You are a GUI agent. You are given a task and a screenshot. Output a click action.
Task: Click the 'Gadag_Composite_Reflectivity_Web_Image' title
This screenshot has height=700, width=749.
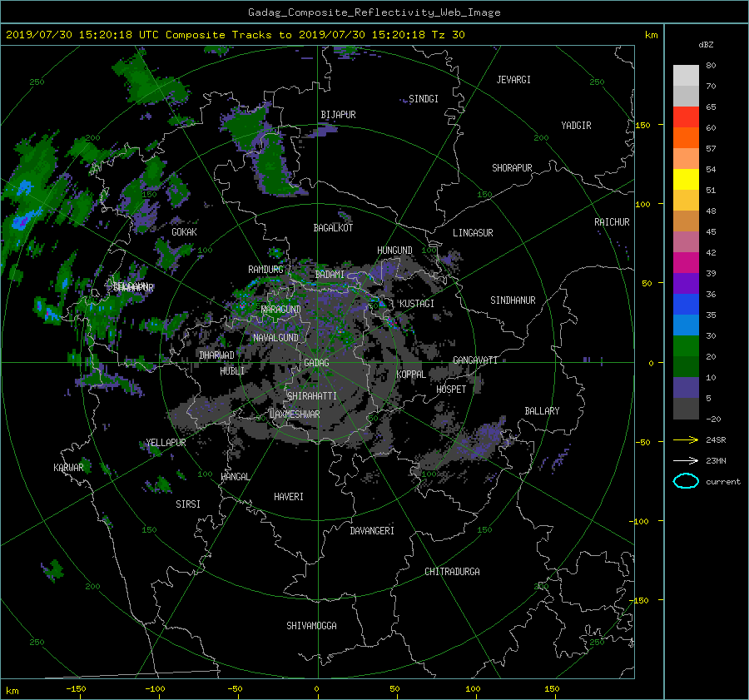[374, 12]
